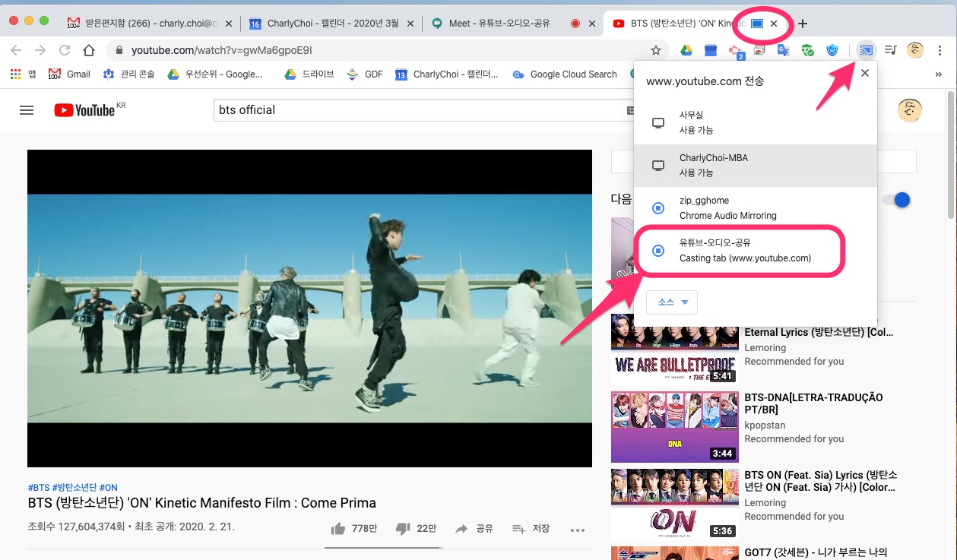Open the Google Drive extension icon

coord(686,51)
